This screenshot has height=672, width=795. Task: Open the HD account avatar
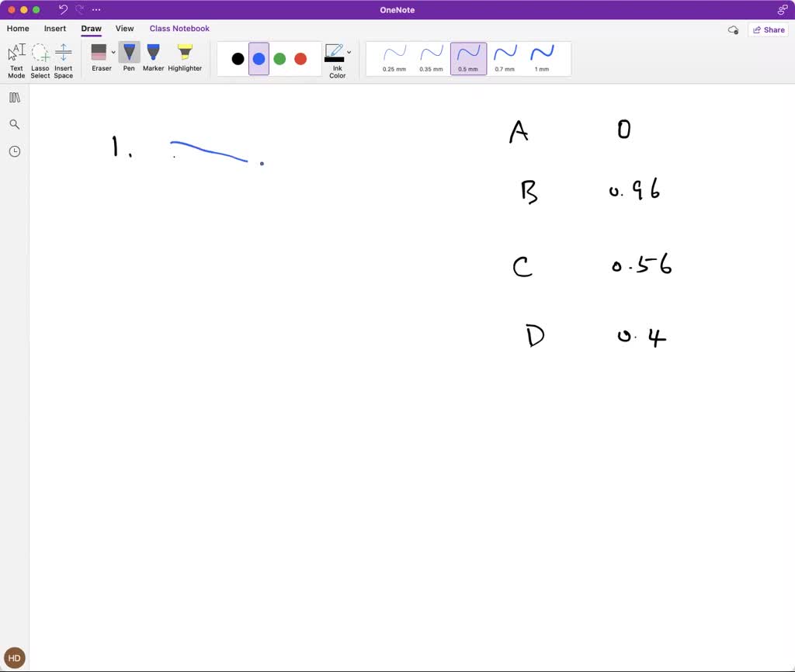click(14, 658)
